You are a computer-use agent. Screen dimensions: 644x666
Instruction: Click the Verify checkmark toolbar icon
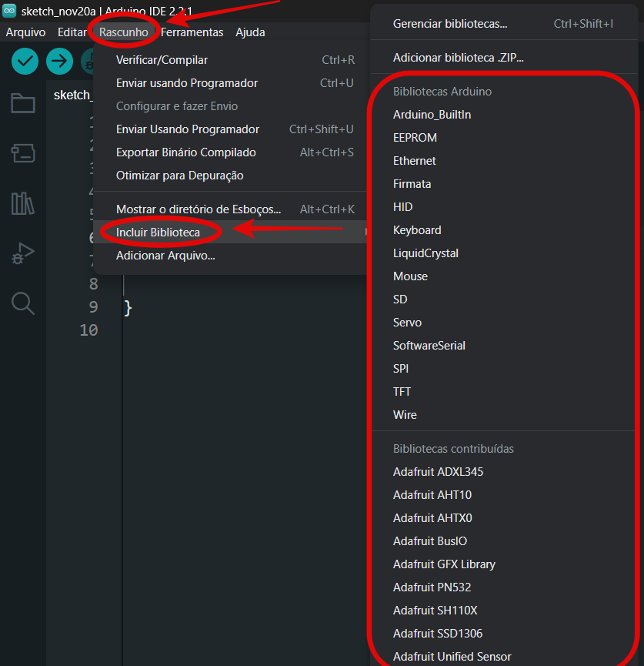[25, 62]
